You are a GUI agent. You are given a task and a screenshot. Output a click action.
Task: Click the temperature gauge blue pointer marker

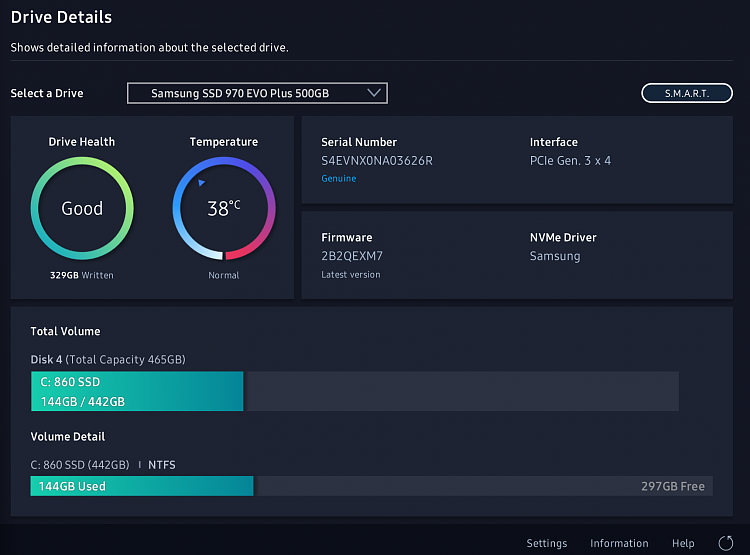pos(201,182)
